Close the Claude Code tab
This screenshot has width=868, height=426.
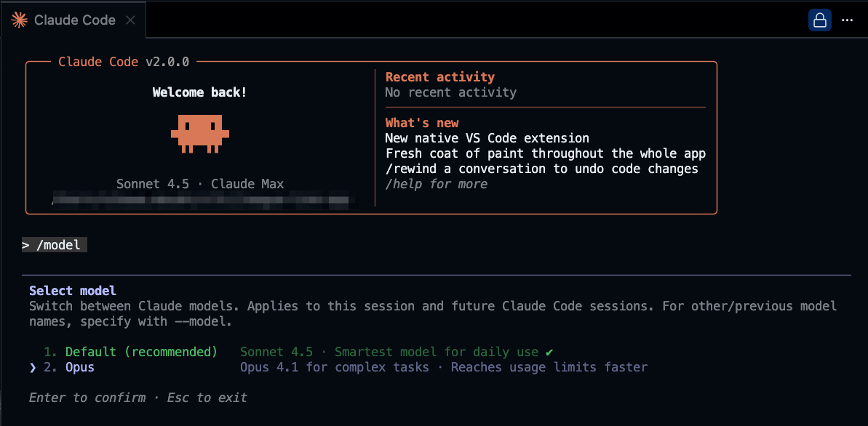[x=130, y=20]
